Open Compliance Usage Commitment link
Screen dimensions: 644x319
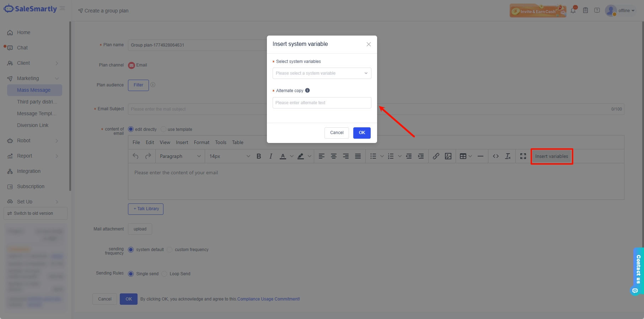tap(268, 299)
